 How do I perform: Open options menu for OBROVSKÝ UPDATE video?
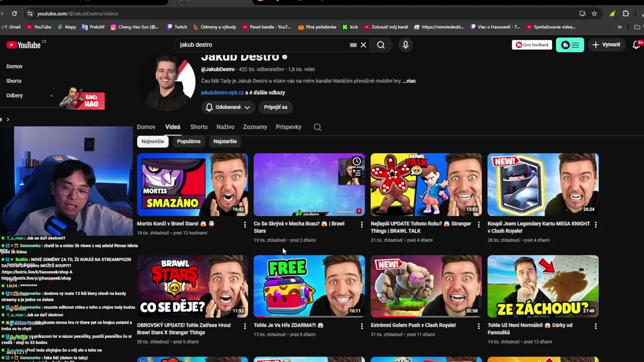tap(245, 326)
